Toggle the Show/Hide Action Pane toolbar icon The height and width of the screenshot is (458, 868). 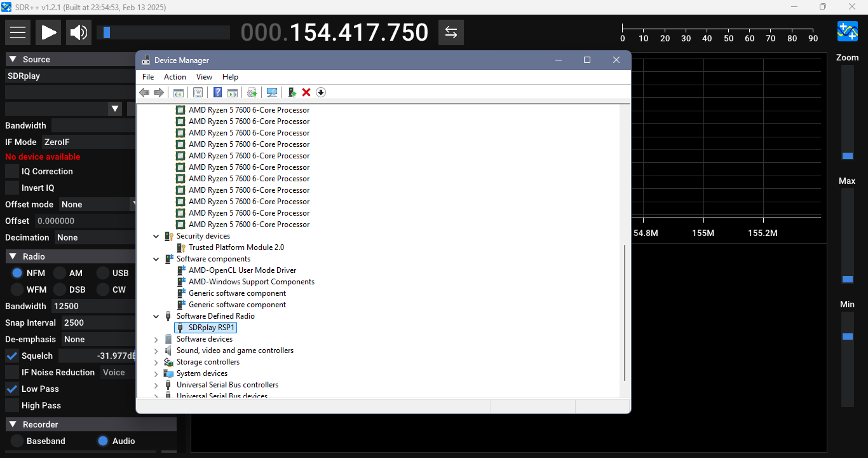pyautogui.click(x=233, y=92)
